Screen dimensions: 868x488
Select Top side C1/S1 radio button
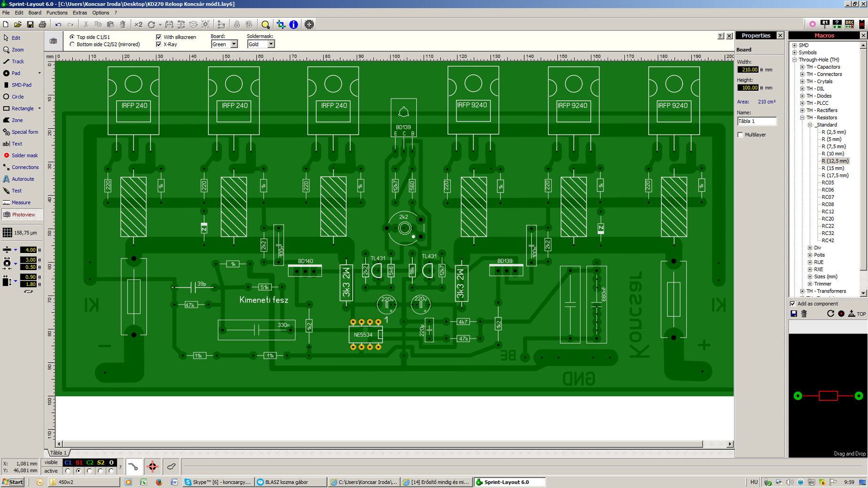72,37
